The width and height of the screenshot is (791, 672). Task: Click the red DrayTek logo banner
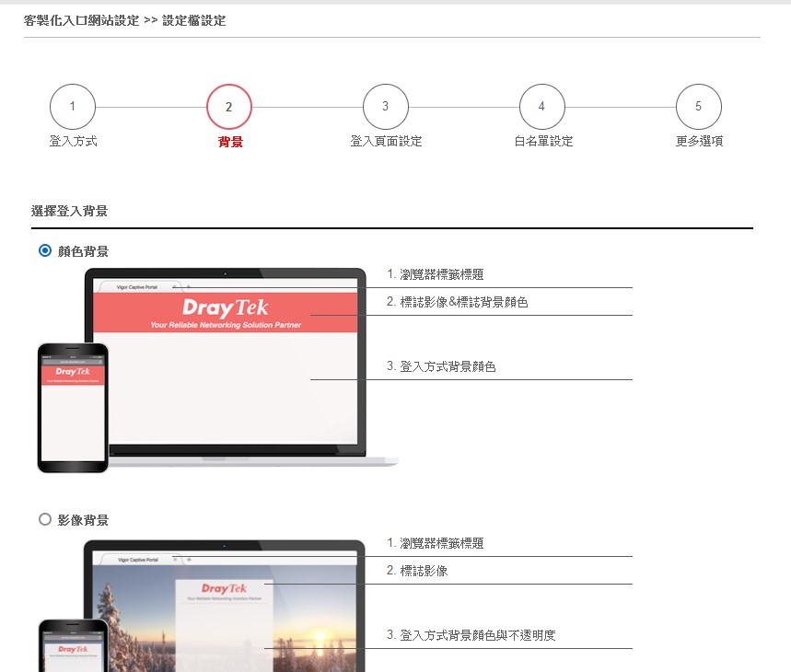click(x=226, y=312)
